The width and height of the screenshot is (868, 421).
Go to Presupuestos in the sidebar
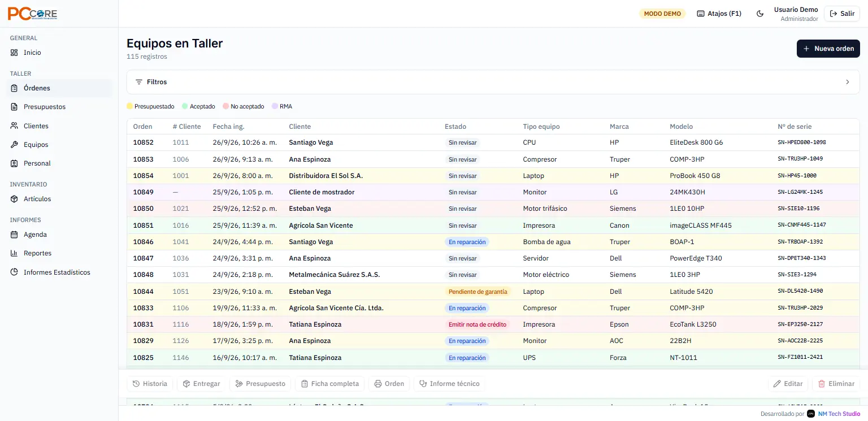(x=59, y=107)
